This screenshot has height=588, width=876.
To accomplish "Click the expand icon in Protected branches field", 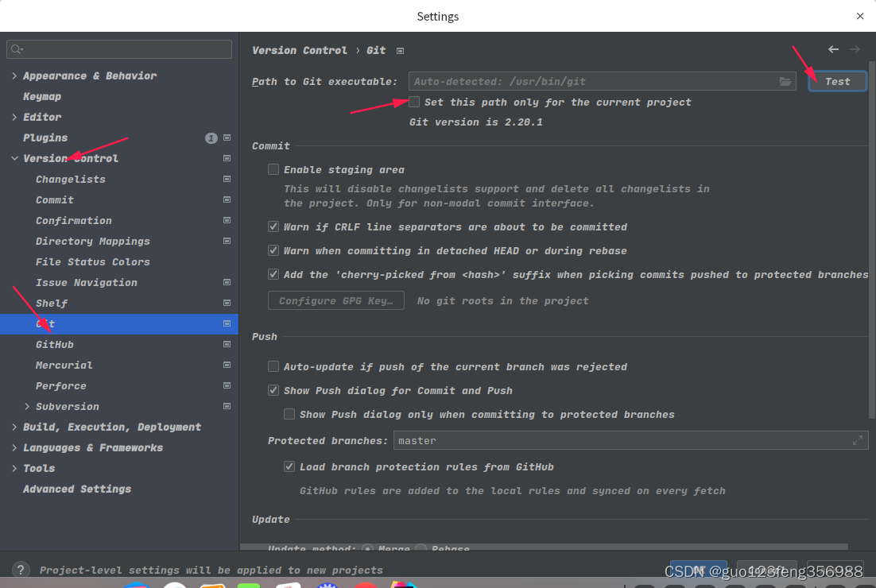I will (x=858, y=440).
